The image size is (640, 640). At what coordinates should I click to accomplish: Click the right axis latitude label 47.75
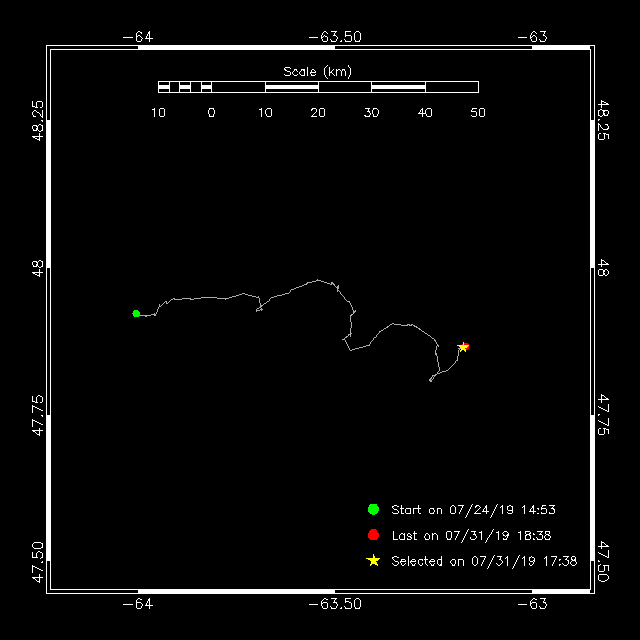[603, 415]
